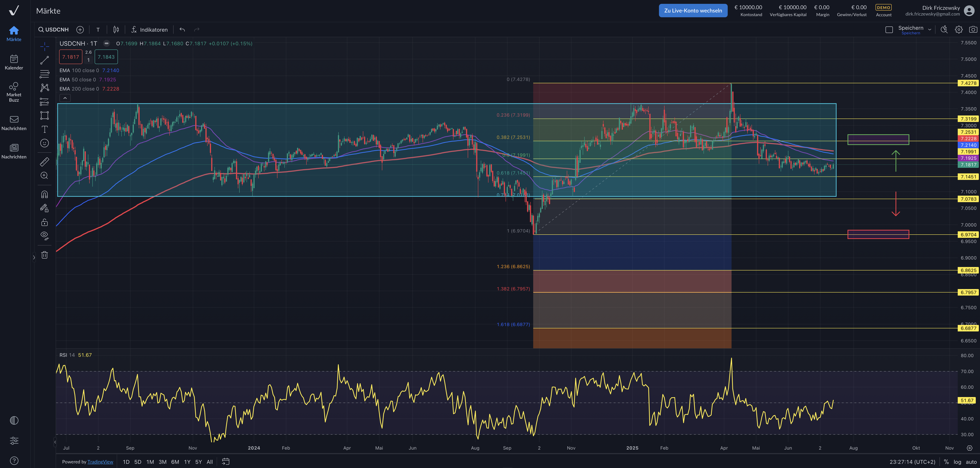
Task: Switch to the Kalender section
Action: click(14, 62)
